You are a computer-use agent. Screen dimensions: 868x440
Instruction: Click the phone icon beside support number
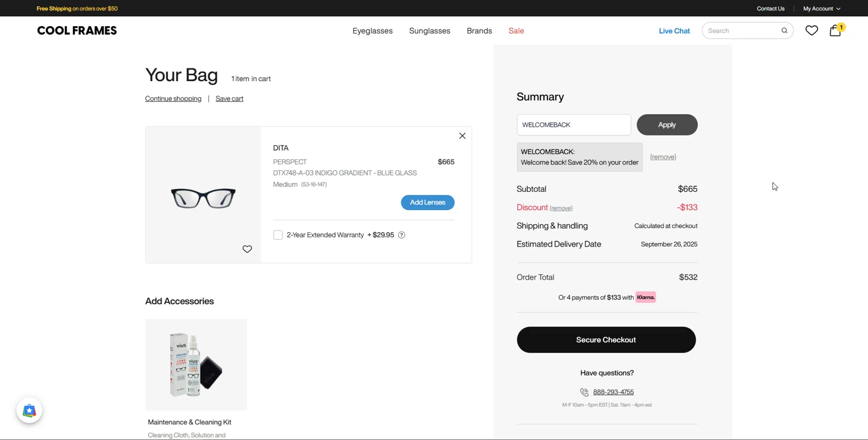(584, 392)
